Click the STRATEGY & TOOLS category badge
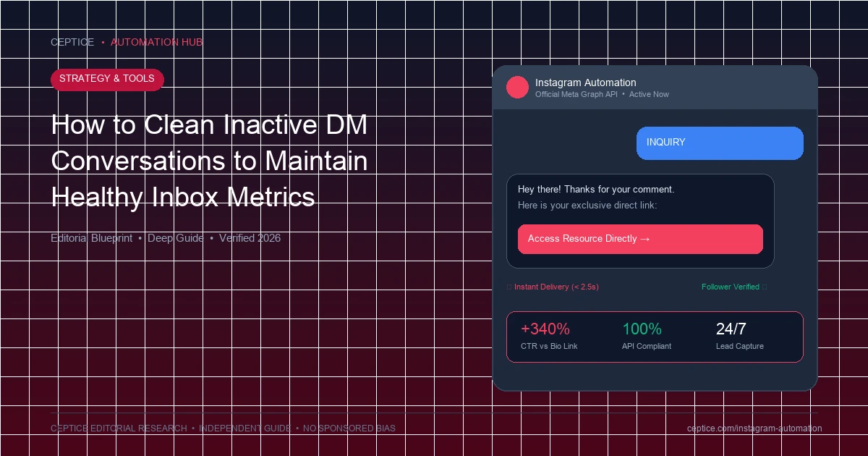 [x=107, y=79]
